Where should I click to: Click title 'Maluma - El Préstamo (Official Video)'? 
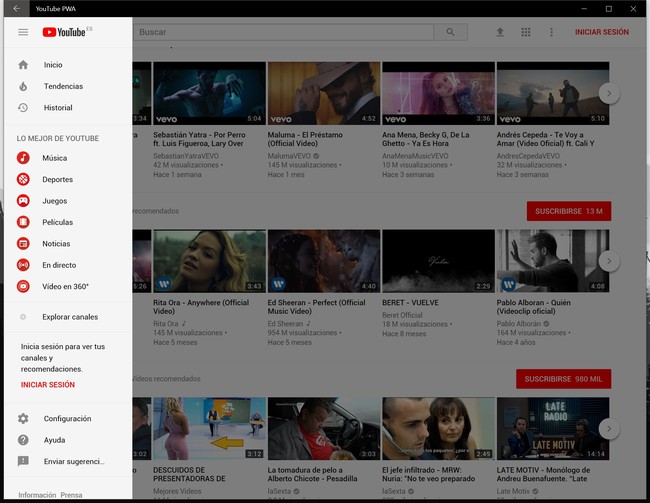[x=305, y=139]
